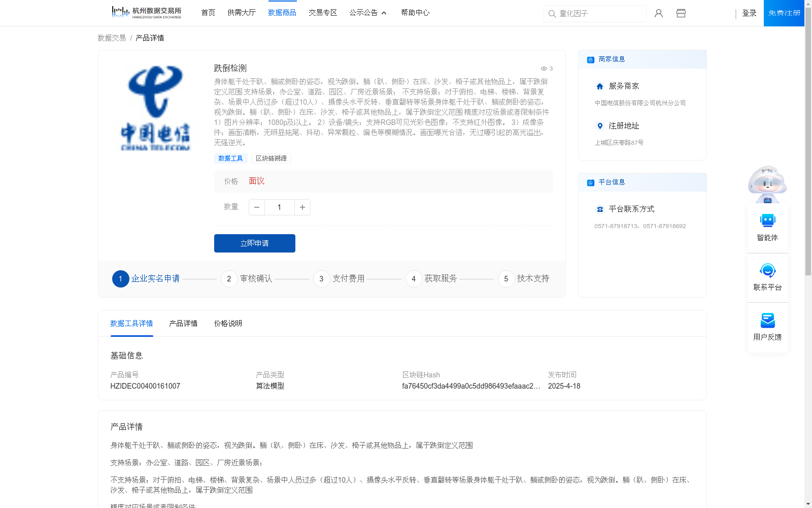812x508 pixels.
Task: Click the 服务商家 home icon
Action: tap(600, 86)
